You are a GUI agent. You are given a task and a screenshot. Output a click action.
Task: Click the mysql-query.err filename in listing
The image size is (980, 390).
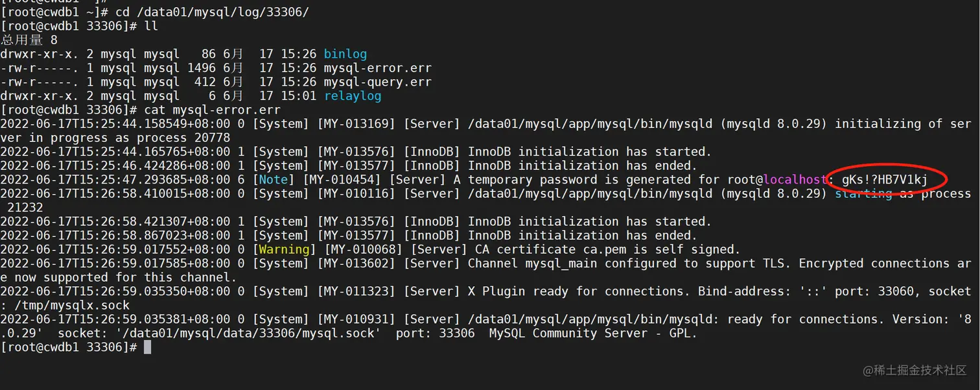378,82
